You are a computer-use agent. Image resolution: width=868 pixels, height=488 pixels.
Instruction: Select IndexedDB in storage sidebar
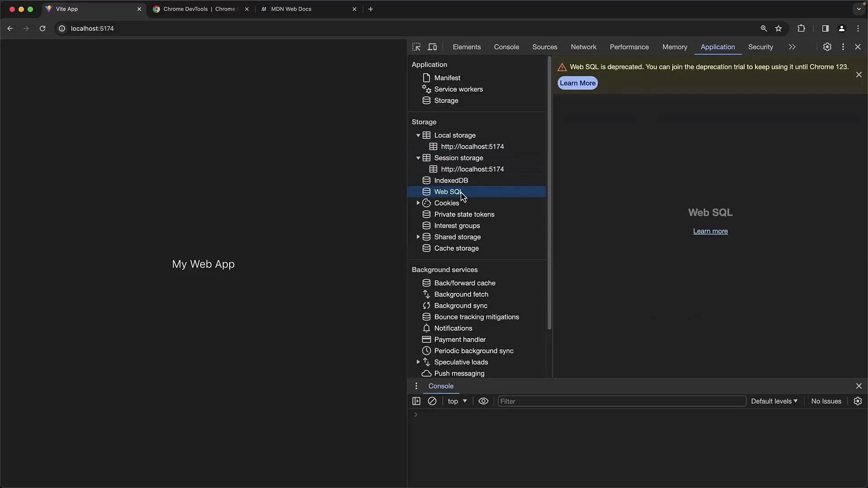[451, 180]
